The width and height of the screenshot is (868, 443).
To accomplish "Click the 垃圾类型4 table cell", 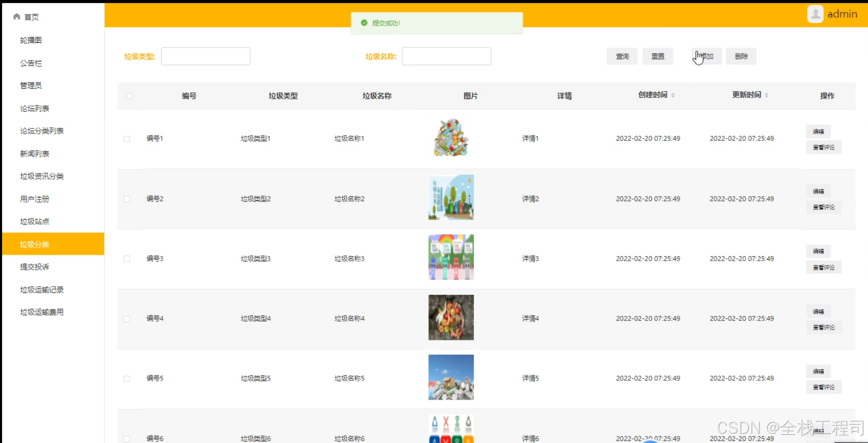I will click(x=255, y=318).
